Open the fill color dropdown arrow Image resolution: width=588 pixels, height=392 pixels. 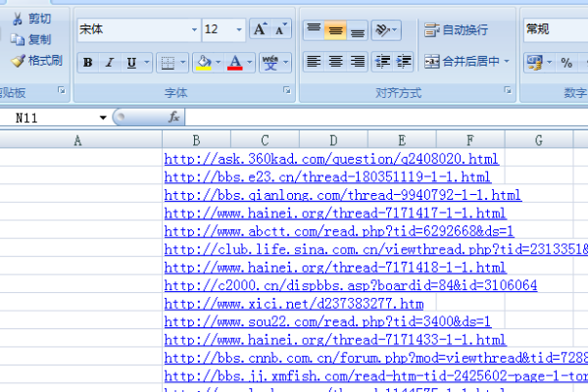coord(219,63)
